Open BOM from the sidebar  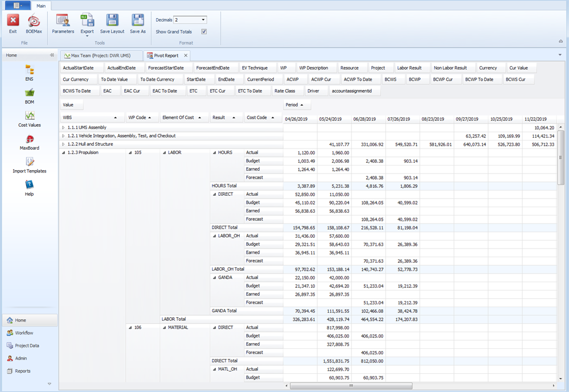coord(30,93)
